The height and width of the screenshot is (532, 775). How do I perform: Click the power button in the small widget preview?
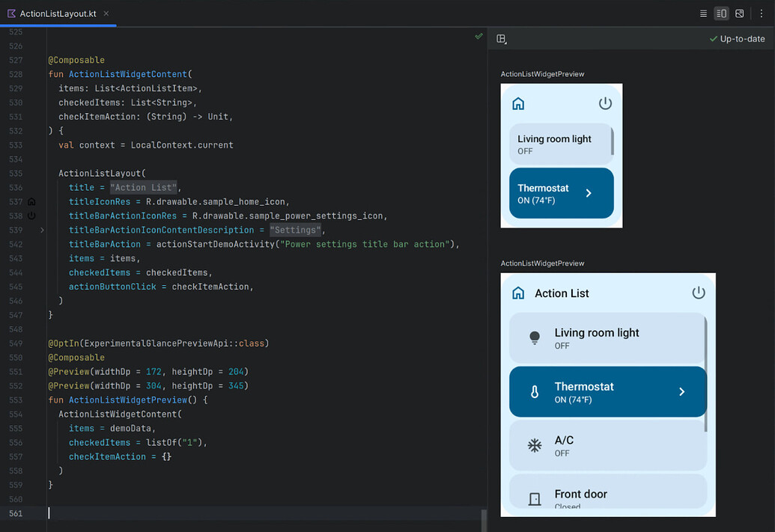tap(605, 103)
